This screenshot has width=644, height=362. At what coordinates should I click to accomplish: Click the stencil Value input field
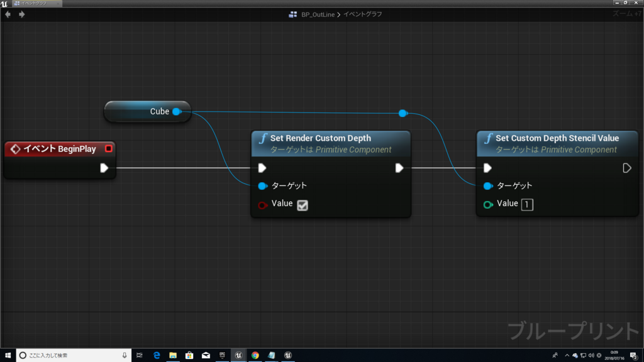coord(527,204)
